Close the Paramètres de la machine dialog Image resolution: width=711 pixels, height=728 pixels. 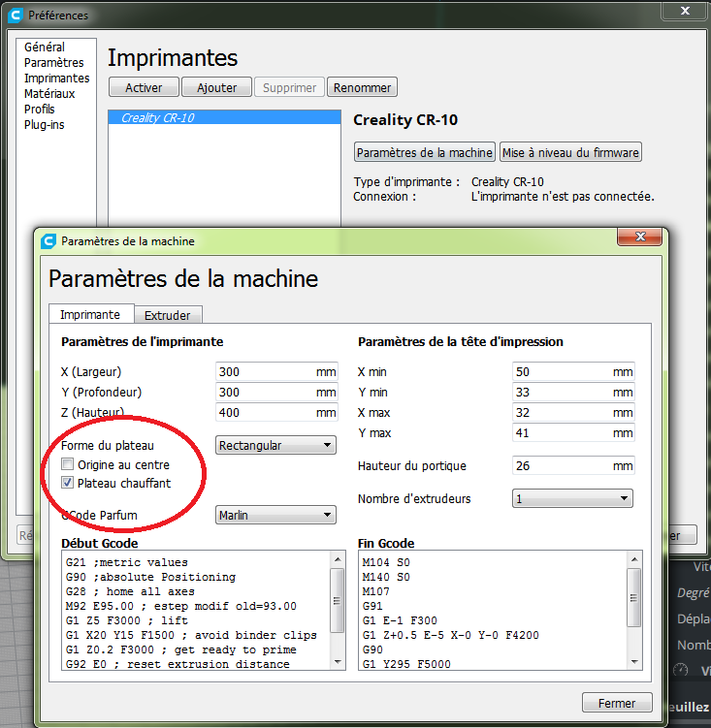(x=640, y=237)
